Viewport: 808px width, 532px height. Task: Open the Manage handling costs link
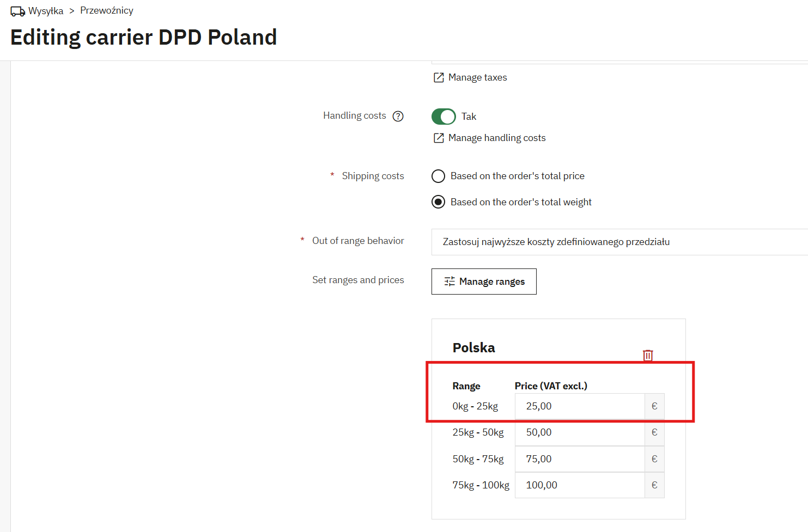(x=497, y=138)
